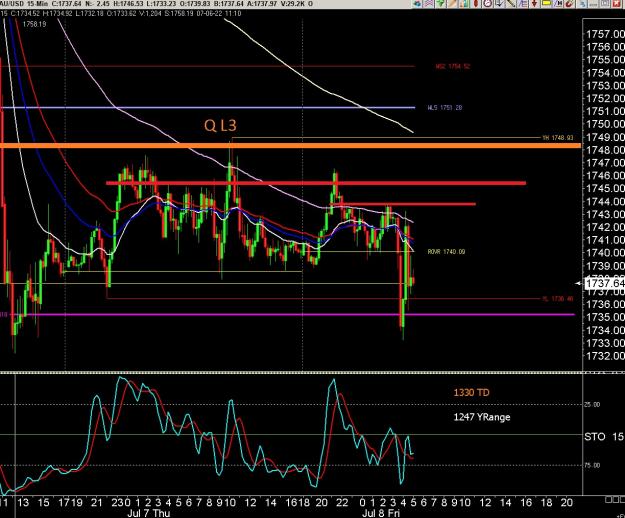
Task: Select the blue horizontal WLS line
Action: pos(207,108)
